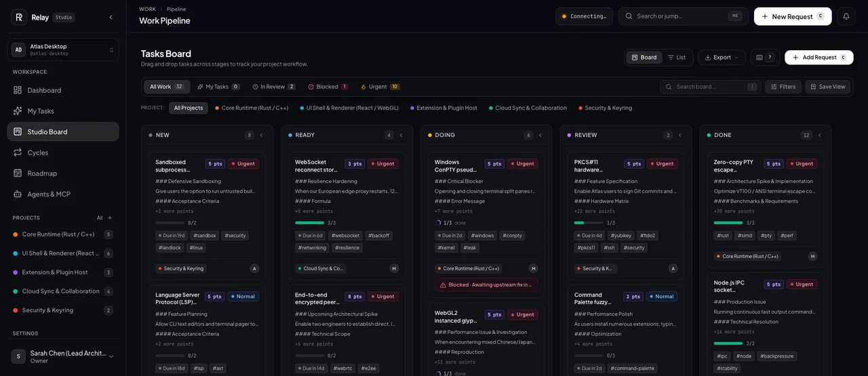Click progress bar on WebSocket reconnect card
The height and width of the screenshot is (376, 868).
click(x=309, y=223)
